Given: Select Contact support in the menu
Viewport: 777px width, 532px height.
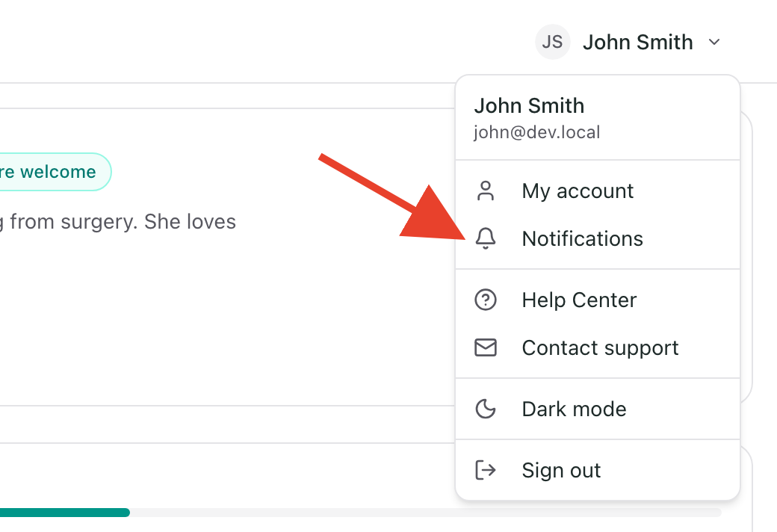Looking at the screenshot, I should 598,347.
